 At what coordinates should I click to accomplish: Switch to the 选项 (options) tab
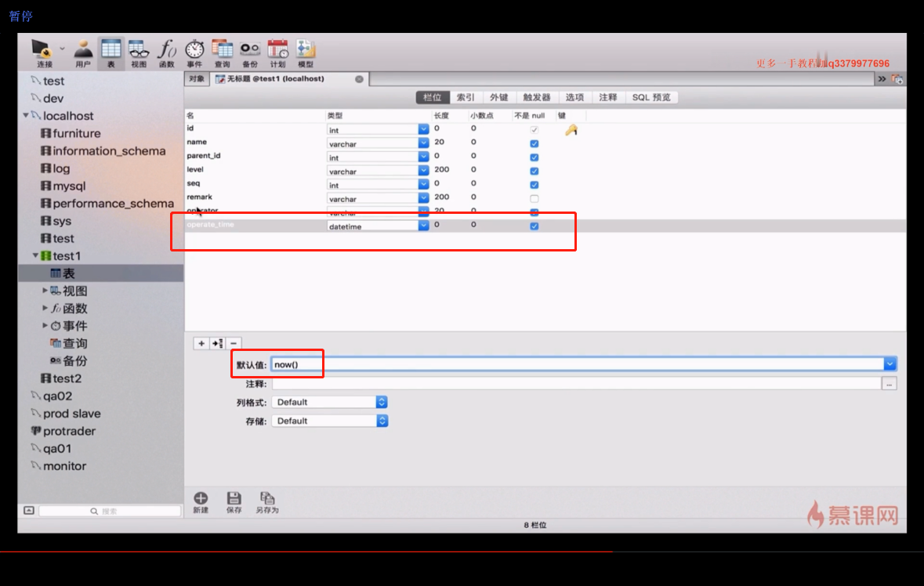(574, 97)
